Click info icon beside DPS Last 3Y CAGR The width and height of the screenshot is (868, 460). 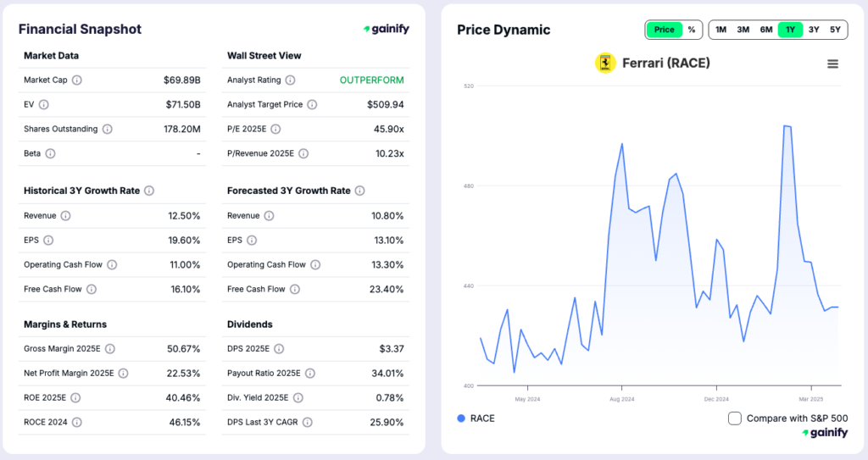click(307, 422)
